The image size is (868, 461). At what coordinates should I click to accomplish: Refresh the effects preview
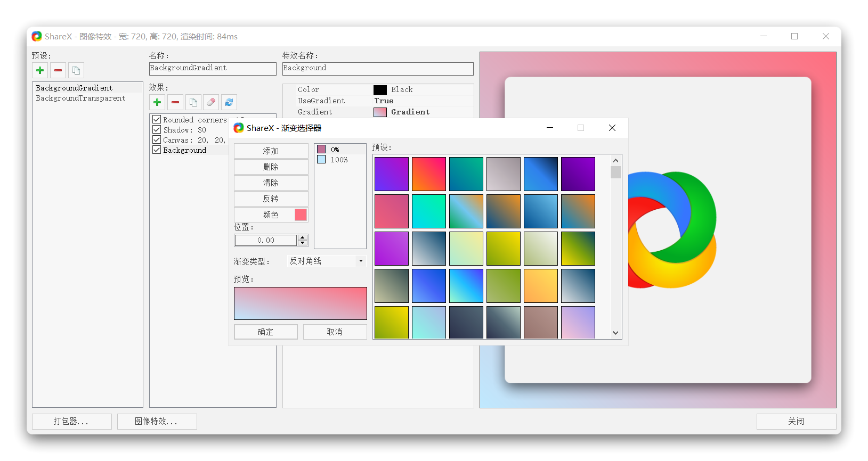pos(229,102)
